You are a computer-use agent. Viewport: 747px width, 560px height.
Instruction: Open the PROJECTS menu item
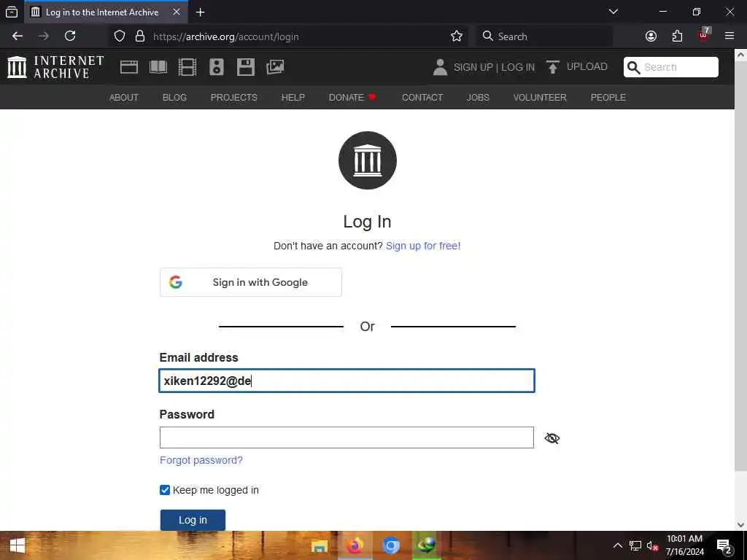click(234, 97)
